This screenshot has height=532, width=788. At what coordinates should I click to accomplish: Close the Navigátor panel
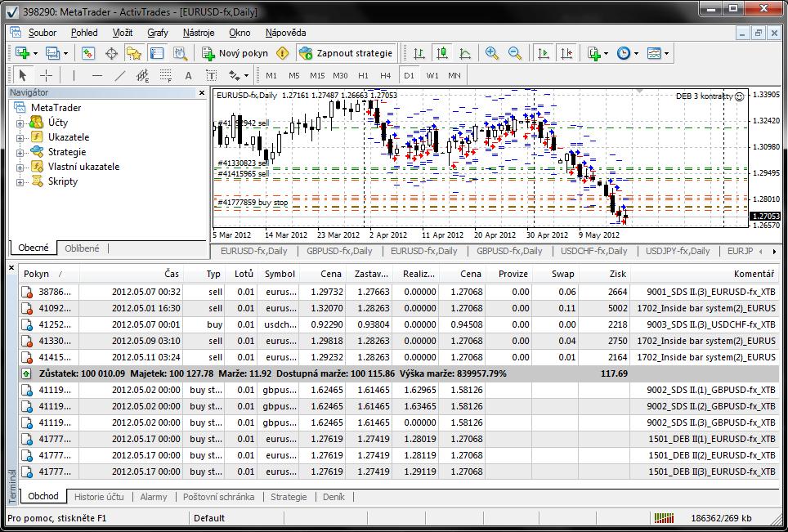point(202,92)
